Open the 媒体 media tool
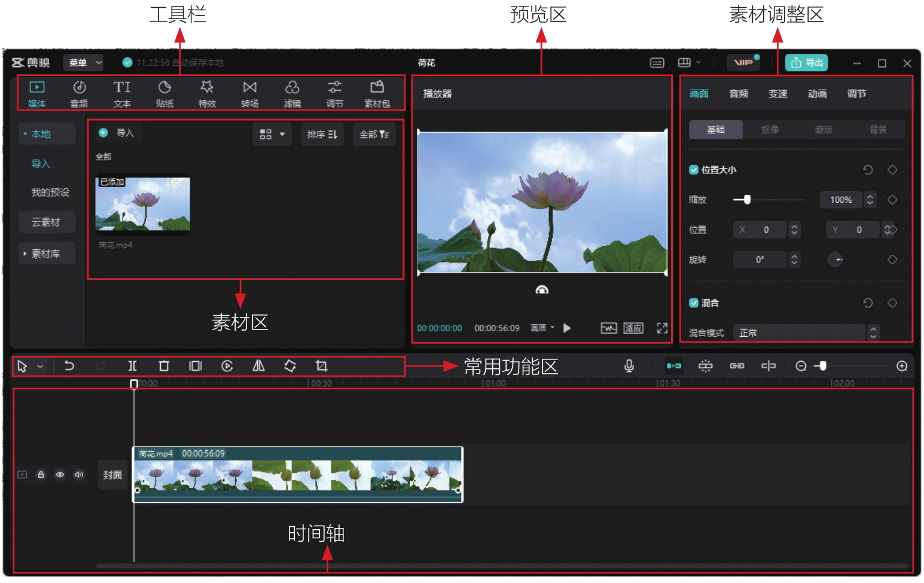This screenshot has height=583, width=924. point(36,94)
